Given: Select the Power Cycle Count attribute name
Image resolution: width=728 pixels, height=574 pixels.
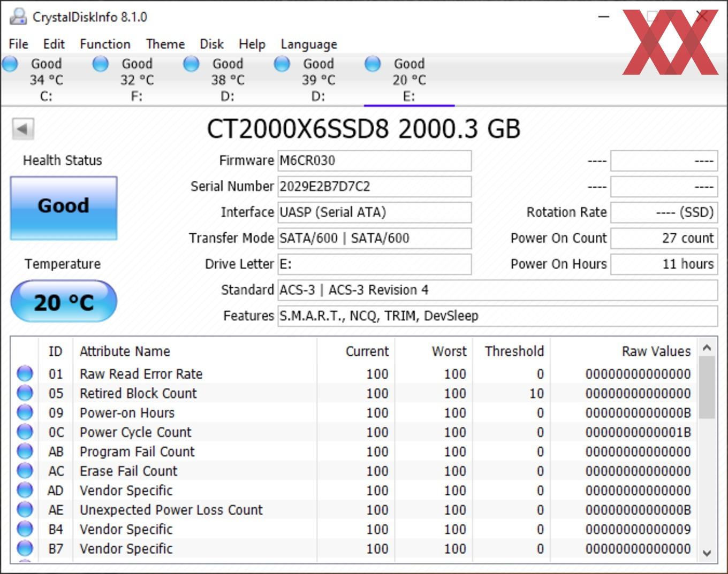Looking at the screenshot, I should pyautogui.click(x=135, y=432).
